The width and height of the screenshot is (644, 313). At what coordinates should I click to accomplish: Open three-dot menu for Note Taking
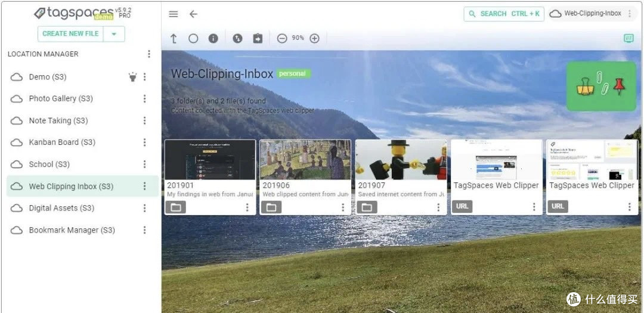pyautogui.click(x=144, y=120)
